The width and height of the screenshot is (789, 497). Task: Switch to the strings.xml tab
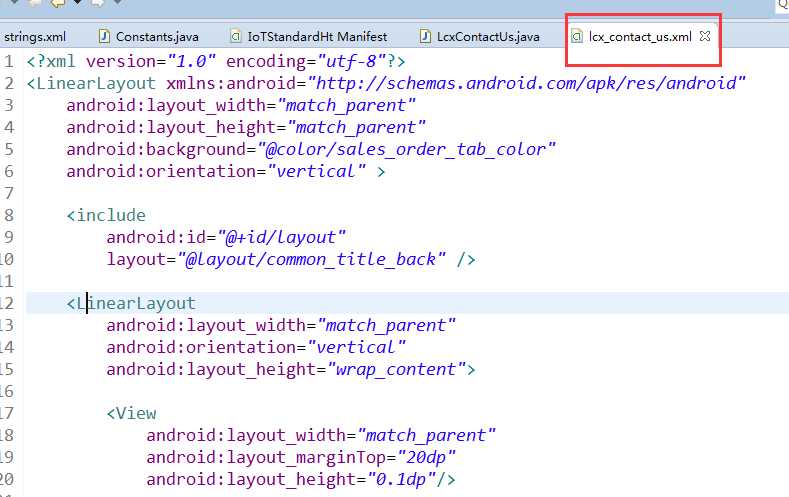[x=35, y=37]
